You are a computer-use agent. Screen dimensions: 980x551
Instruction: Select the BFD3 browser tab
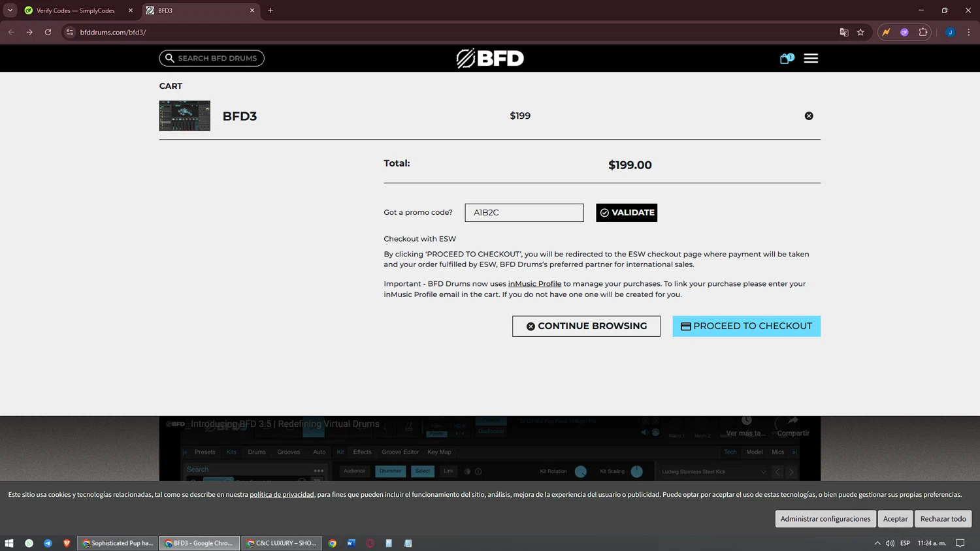[x=199, y=10]
